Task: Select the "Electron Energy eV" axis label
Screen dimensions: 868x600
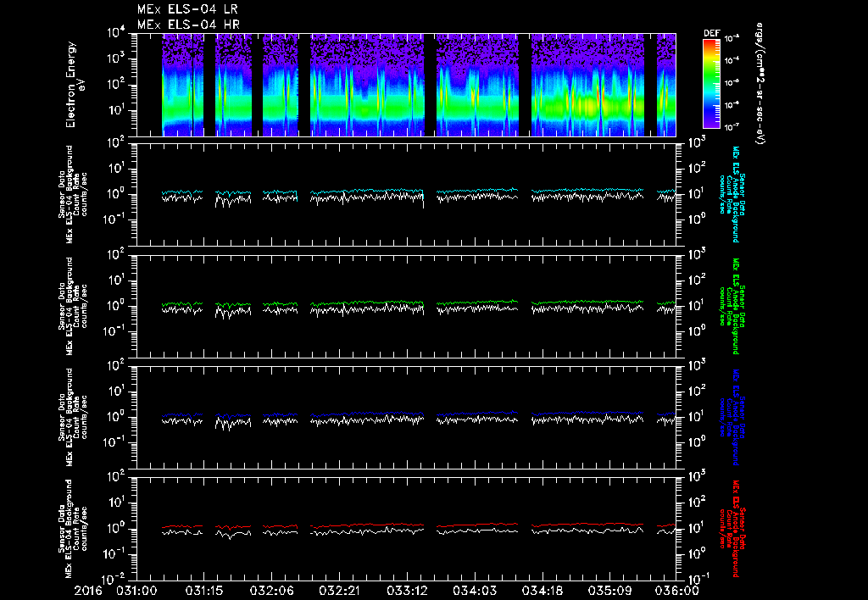Action: [x=75, y=85]
